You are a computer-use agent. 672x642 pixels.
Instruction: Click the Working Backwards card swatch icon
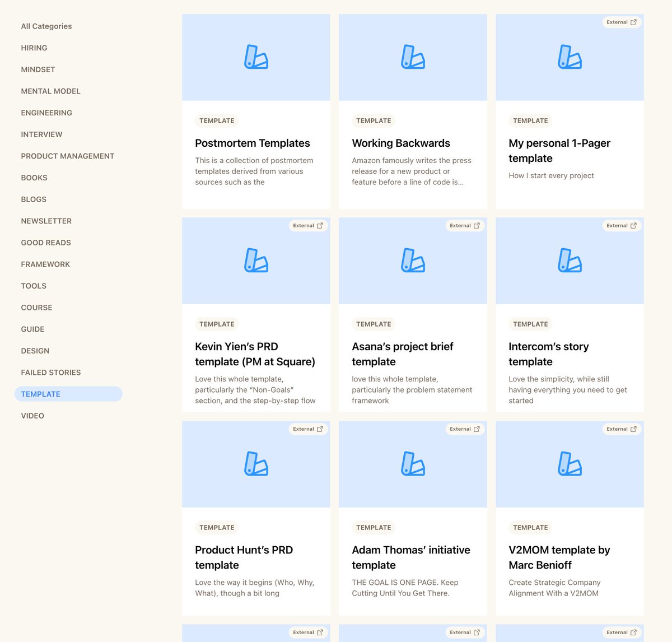click(413, 57)
